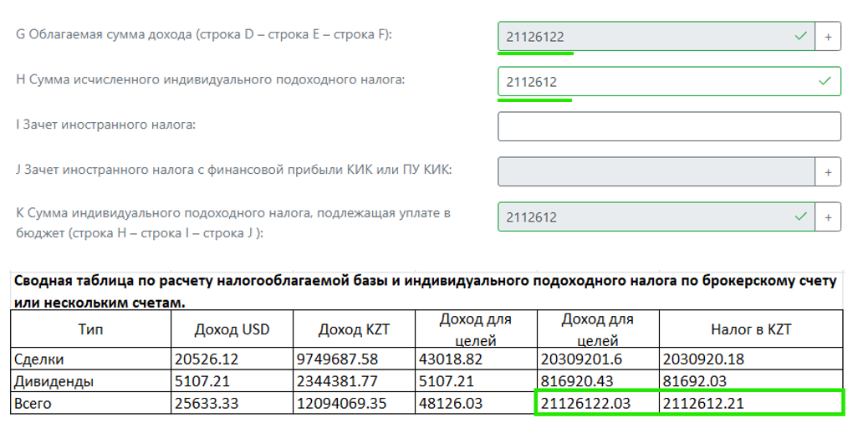Click the green checkmark in field K
Image resolution: width=868 pixels, height=428 pixels.
click(800, 217)
